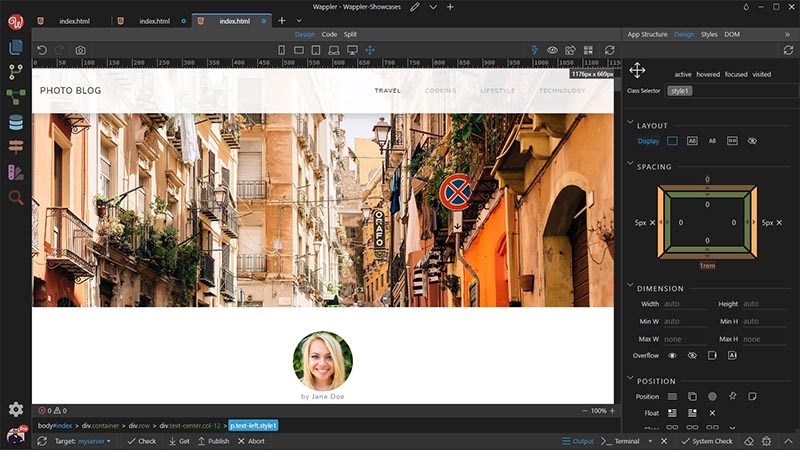Switch preview to mobile phone size

pyautogui.click(x=281, y=50)
